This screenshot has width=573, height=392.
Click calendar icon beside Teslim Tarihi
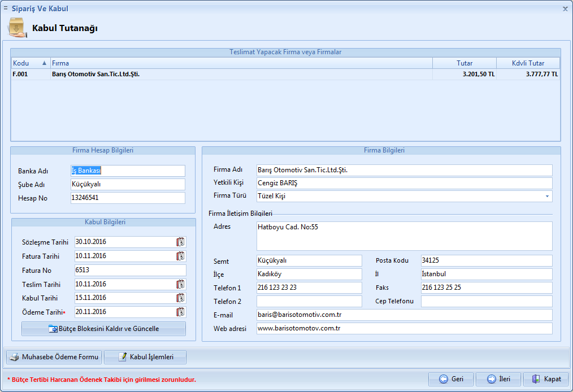pyautogui.click(x=180, y=284)
